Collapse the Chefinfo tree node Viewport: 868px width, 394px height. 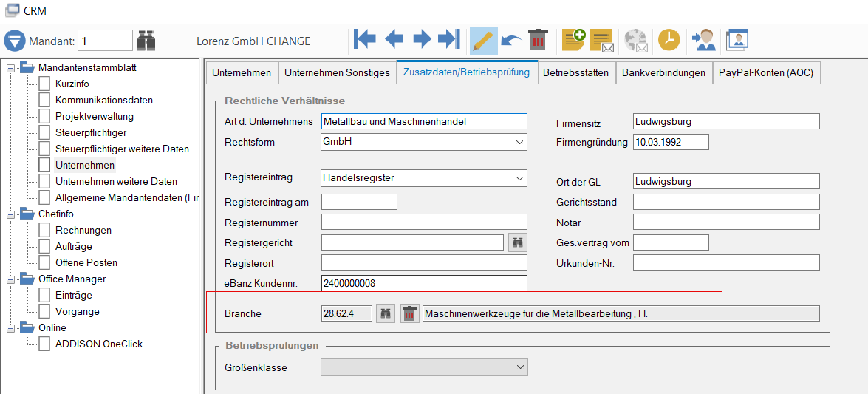[x=10, y=214]
